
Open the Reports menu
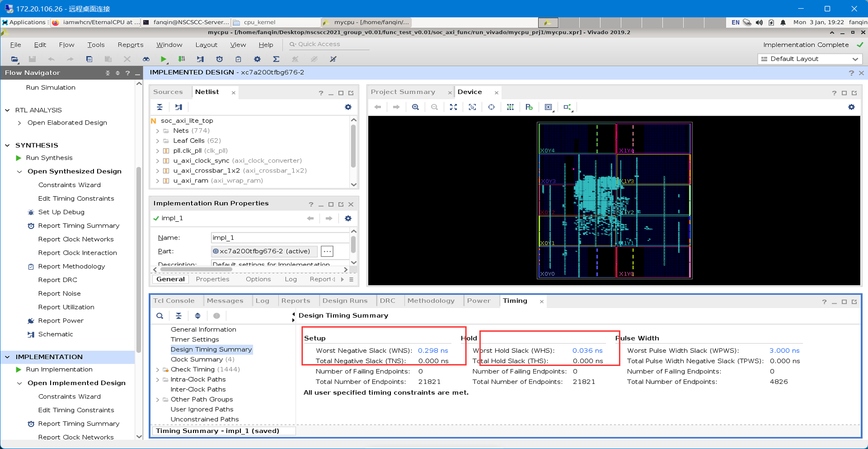tap(130, 45)
